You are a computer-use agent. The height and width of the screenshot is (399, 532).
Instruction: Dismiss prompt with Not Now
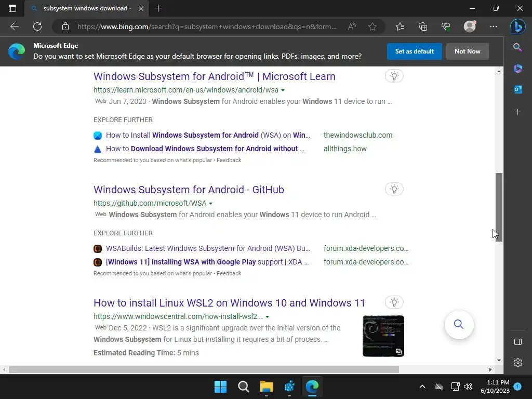coord(467,51)
